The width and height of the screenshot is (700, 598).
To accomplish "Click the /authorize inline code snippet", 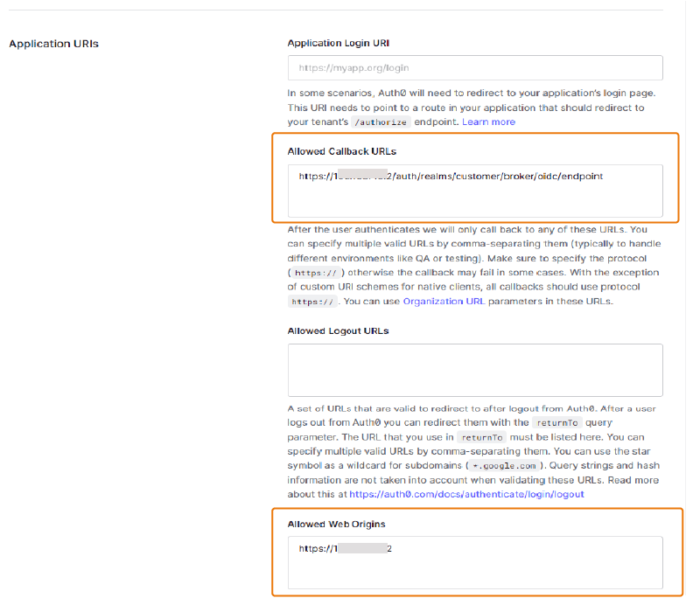I will tap(380, 122).
